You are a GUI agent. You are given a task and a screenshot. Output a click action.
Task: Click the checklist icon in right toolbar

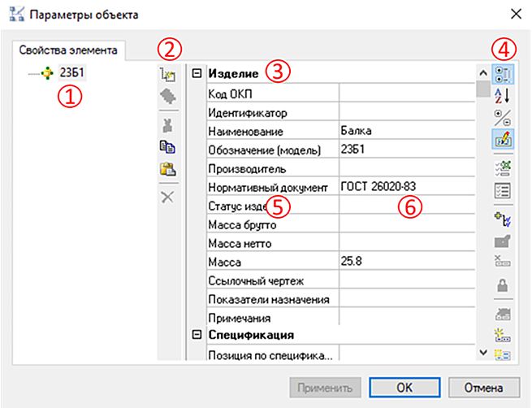coord(503,190)
